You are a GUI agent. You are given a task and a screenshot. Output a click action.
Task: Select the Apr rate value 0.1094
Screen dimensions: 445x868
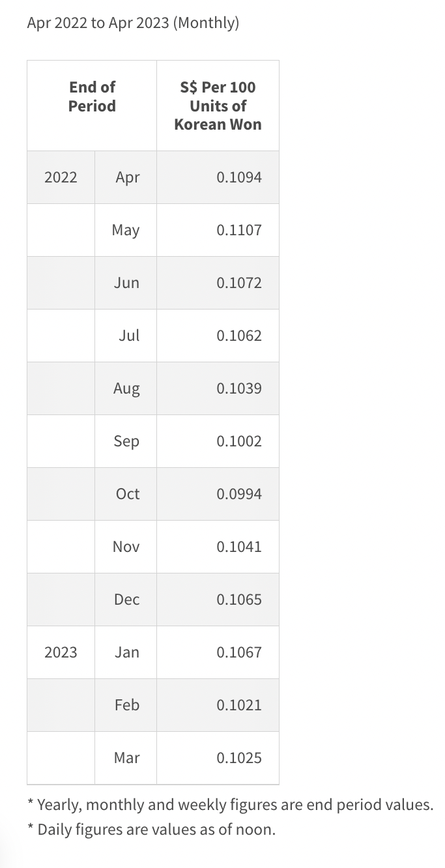coord(239,177)
